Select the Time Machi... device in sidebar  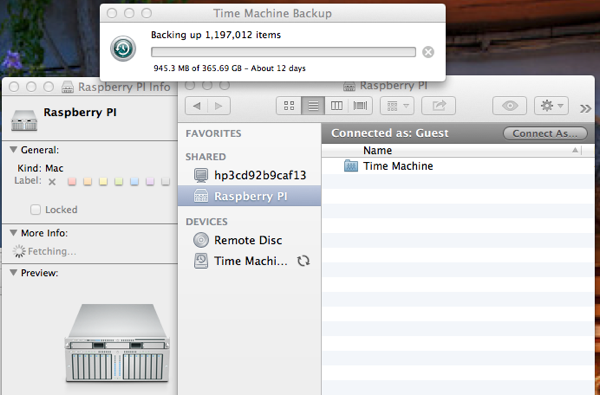coord(249,261)
